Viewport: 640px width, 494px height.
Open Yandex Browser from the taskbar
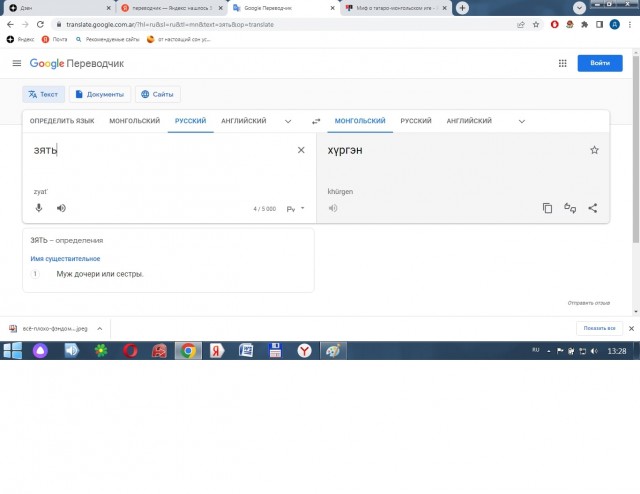(304, 351)
